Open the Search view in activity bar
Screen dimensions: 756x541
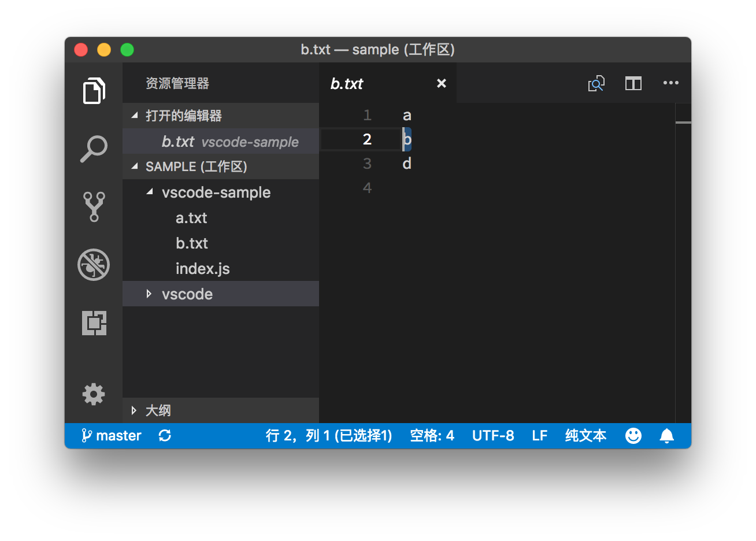pos(94,149)
